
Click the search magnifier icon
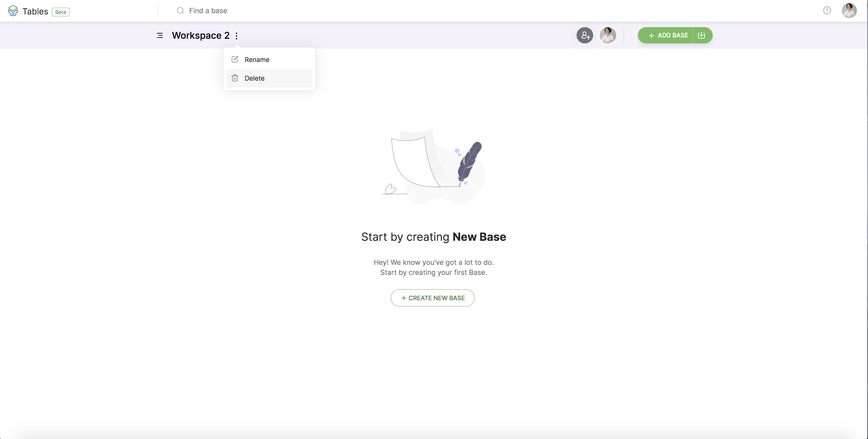click(180, 11)
